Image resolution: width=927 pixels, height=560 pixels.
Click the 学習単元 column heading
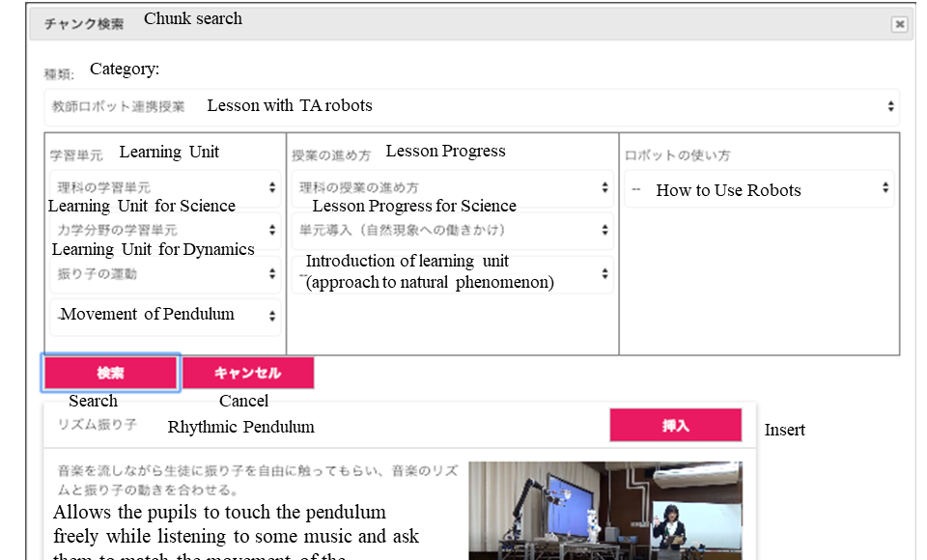[75, 154]
